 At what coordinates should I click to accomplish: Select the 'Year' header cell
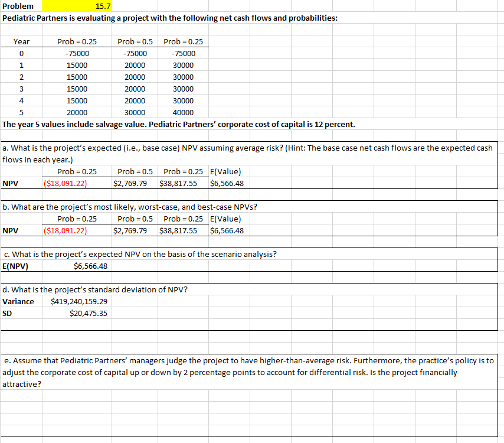click(21, 41)
